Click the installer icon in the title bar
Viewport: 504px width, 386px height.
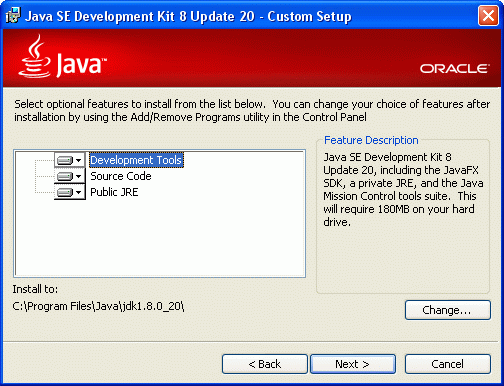(x=13, y=16)
